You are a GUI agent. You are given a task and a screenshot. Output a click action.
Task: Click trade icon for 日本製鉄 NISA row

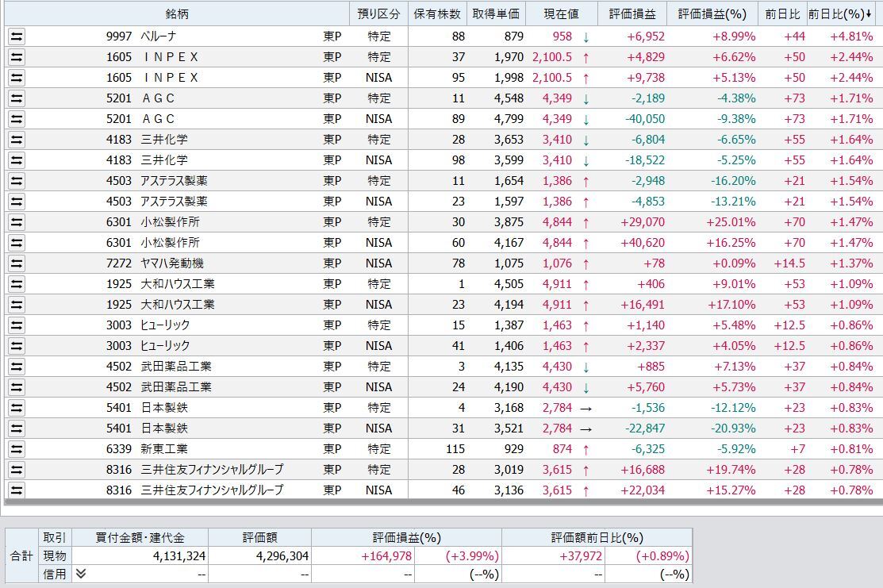(x=17, y=429)
